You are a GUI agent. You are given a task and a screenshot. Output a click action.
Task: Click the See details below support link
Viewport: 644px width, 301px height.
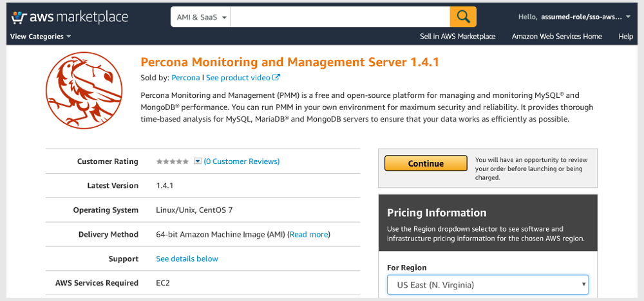point(187,259)
